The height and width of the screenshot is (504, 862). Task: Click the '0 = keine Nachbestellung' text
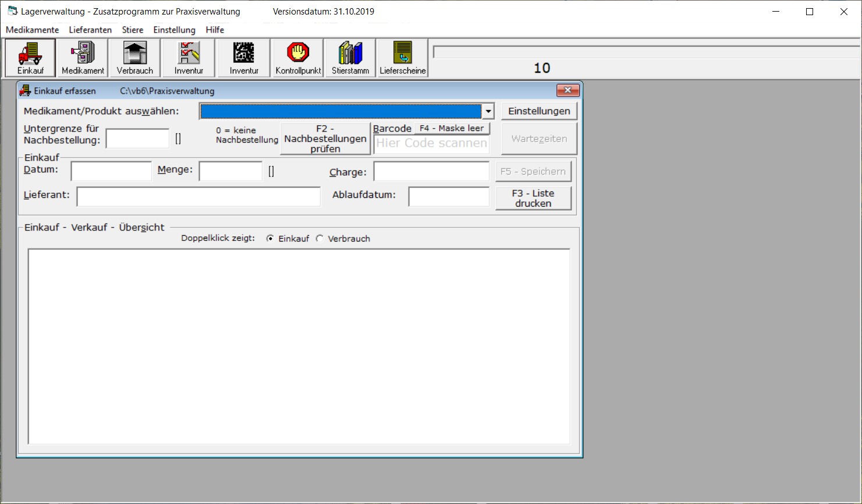(x=247, y=135)
